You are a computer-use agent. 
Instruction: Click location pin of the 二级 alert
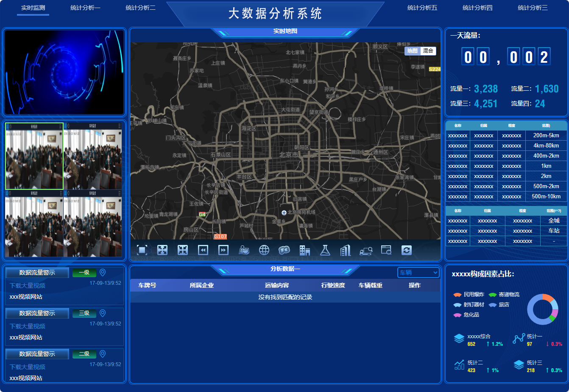click(103, 354)
